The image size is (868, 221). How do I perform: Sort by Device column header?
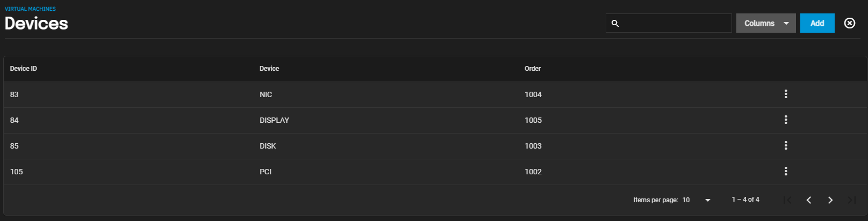click(x=269, y=69)
